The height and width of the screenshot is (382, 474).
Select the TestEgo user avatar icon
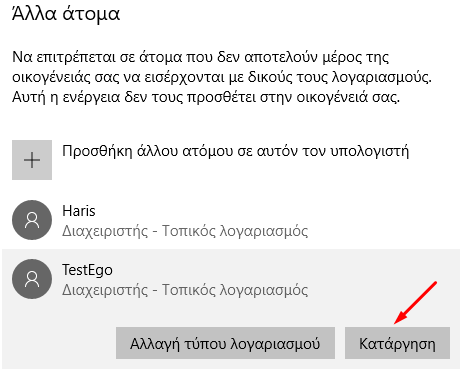click(x=32, y=279)
